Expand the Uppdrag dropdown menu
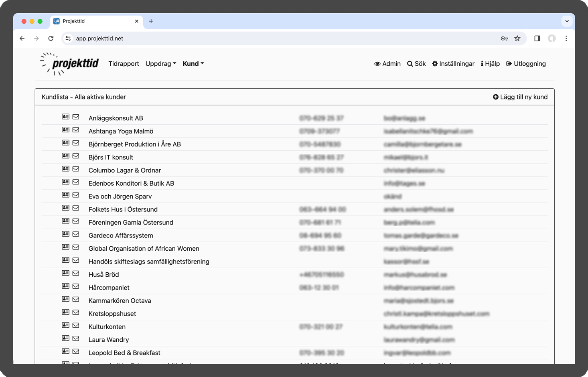The height and width of the screenshot is (377, 588). [x=160, y=64]
